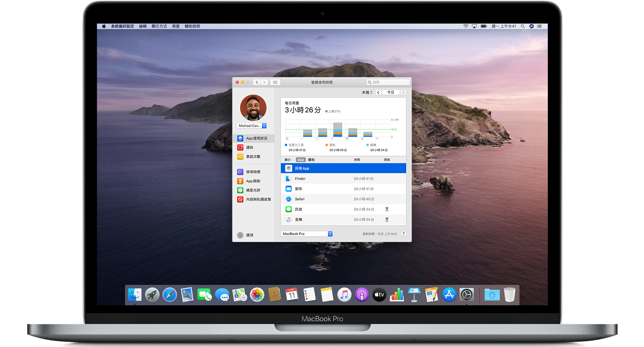Select the Safari row in app list

tap(343, 199)
